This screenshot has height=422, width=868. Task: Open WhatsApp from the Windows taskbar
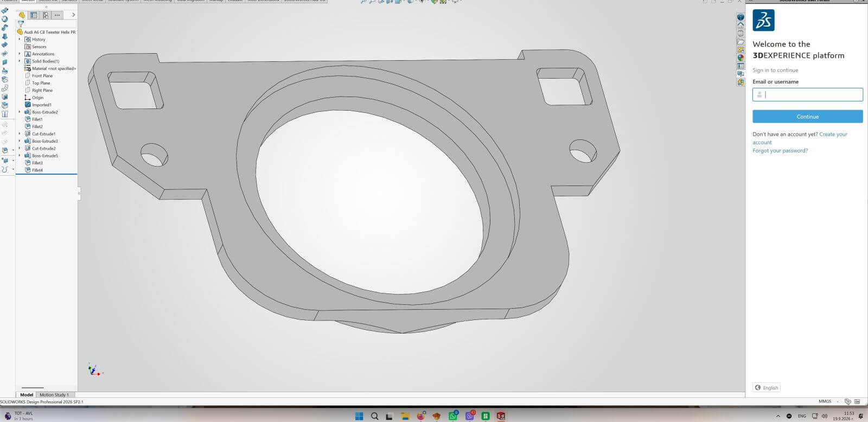[453, 417]
